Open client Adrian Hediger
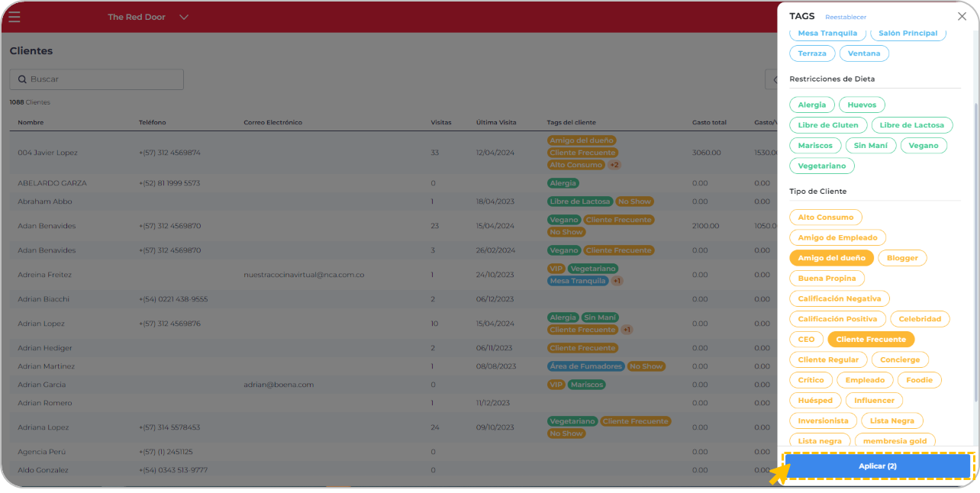980x493 pixels. coord(45,348)
